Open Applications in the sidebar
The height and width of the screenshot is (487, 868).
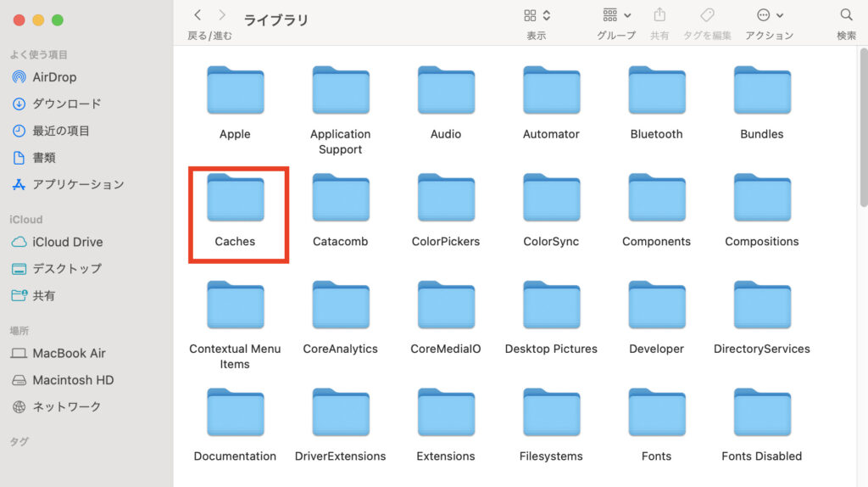coord(78,184)
